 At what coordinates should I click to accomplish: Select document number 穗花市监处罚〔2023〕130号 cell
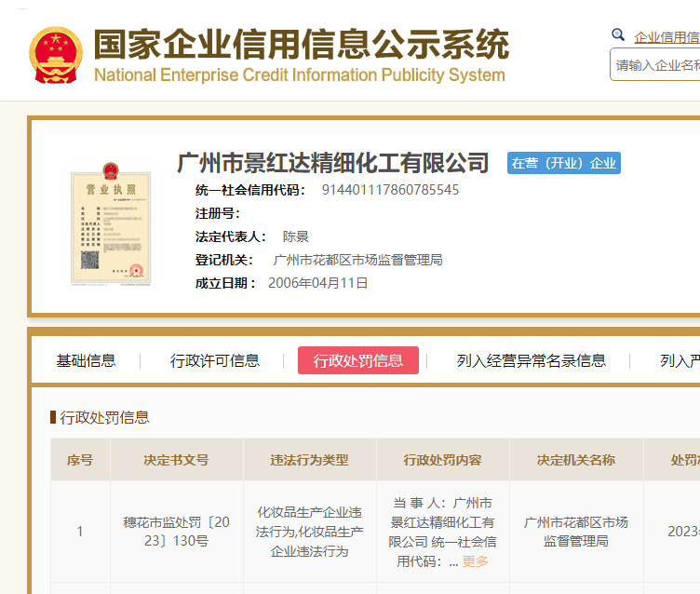pos(176,532)
